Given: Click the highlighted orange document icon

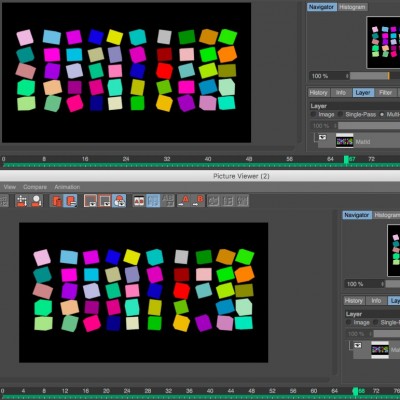Looking at the screenshot, I should 71,201.
